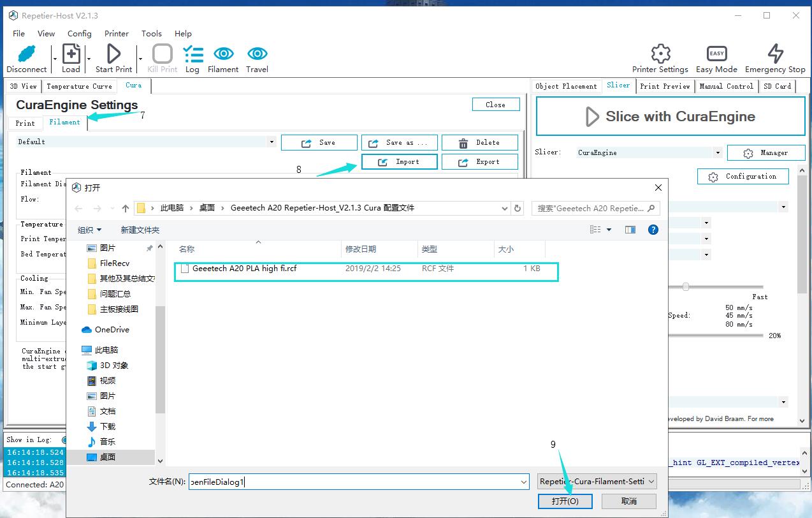812x518 pixels.
Task: Open slicer Configuration
Action: [743, 176]
